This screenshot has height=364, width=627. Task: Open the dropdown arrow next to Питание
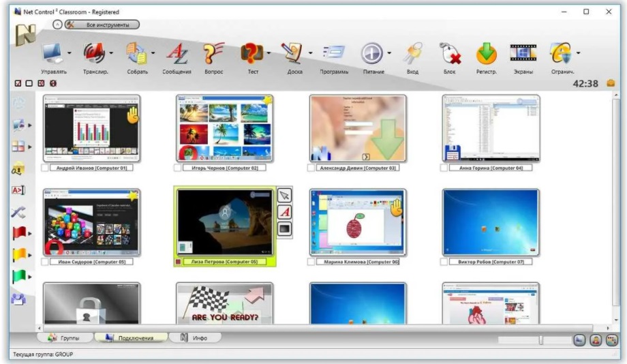point(389,54)
